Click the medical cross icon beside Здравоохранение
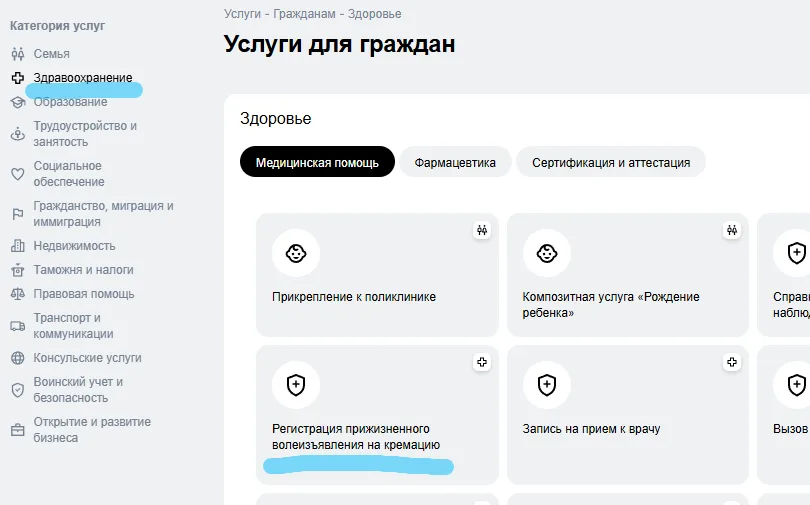Screen dimensions: 810x505 pyautogui.click(x=18, y=78)
